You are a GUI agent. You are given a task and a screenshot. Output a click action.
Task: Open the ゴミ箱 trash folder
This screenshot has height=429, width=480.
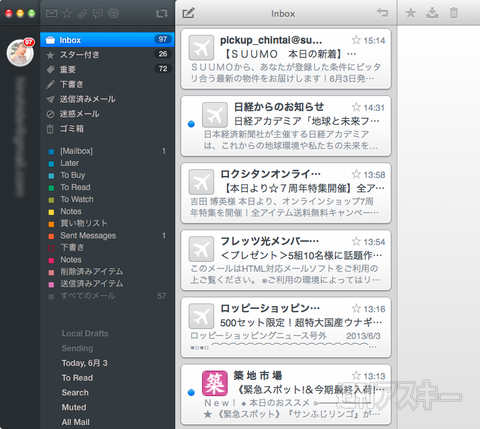(107, 129)
